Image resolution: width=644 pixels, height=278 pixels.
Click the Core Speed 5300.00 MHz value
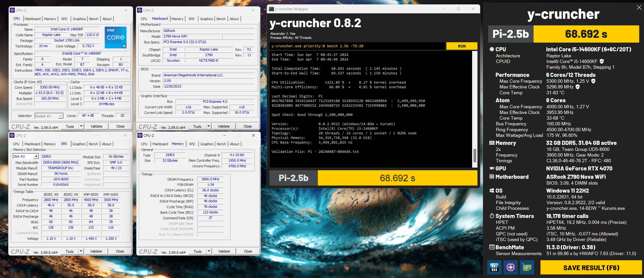coord(50,87)
